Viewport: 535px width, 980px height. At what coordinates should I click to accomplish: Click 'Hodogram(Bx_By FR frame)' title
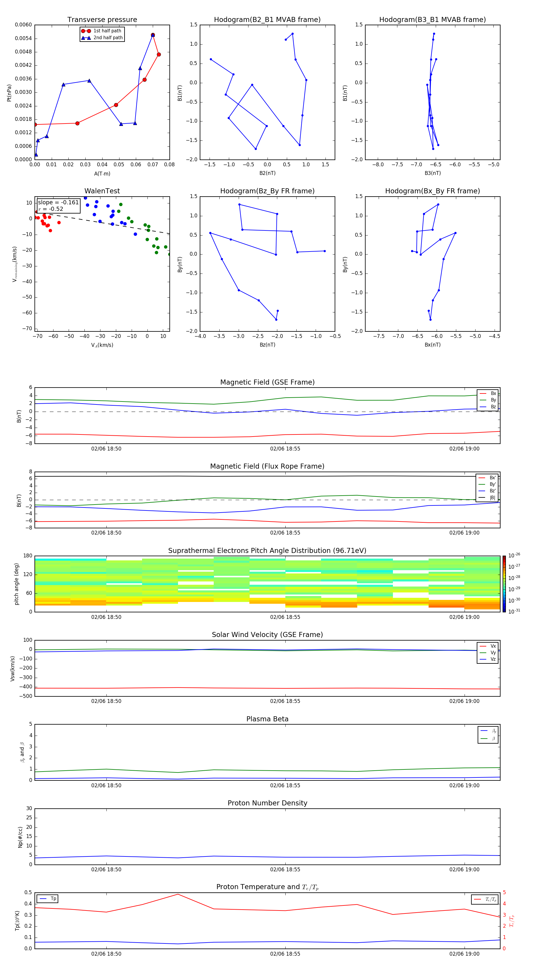tap(432, 191)
